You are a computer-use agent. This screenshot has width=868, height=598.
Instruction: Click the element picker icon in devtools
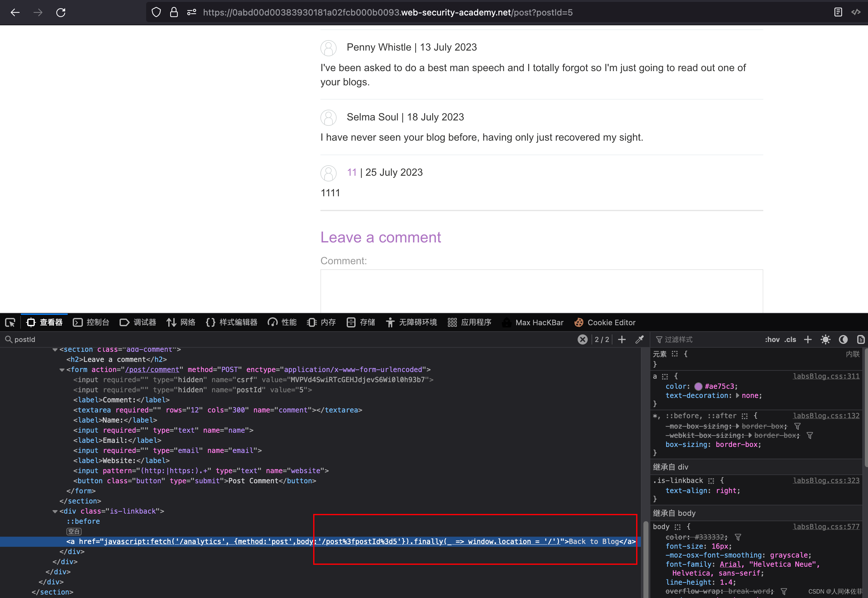pos(10,322)
